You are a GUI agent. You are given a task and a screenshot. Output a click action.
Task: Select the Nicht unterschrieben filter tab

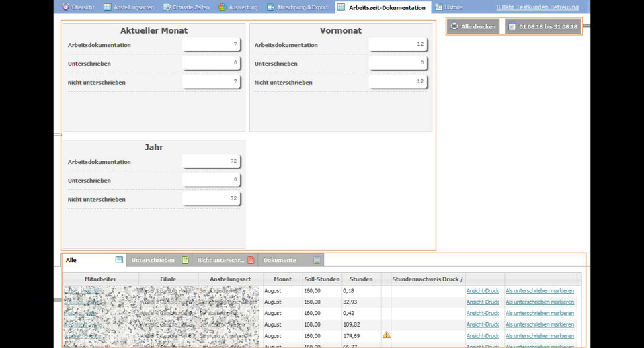[x=225, y=260]
